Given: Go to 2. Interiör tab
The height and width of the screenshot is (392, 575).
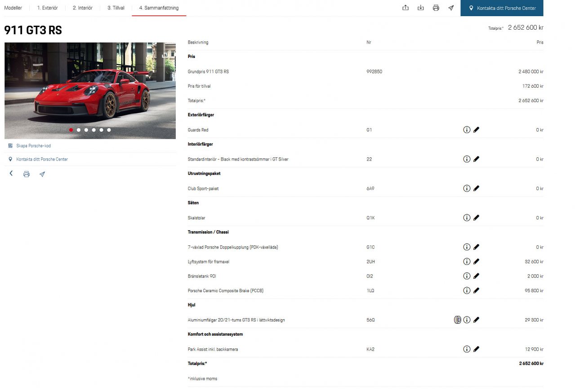Looking at the screenshot, I should [x=83, y=8].
